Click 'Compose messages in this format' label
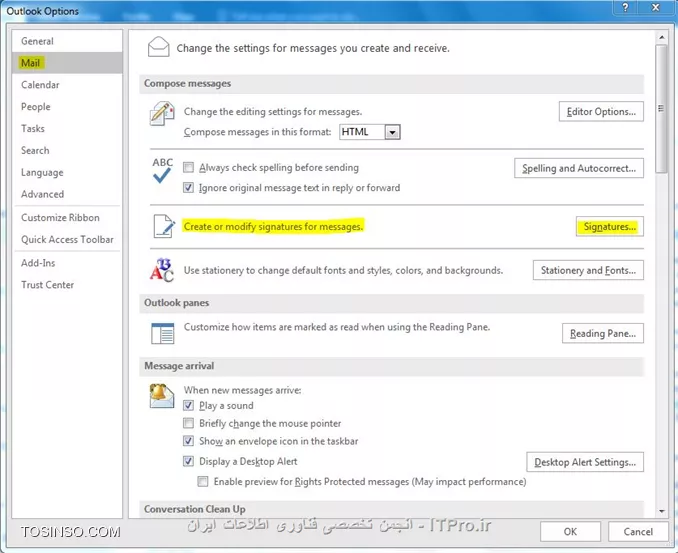The height and width of the screenshot is (553, 678). pyautogui.click(x=258, y=132)
